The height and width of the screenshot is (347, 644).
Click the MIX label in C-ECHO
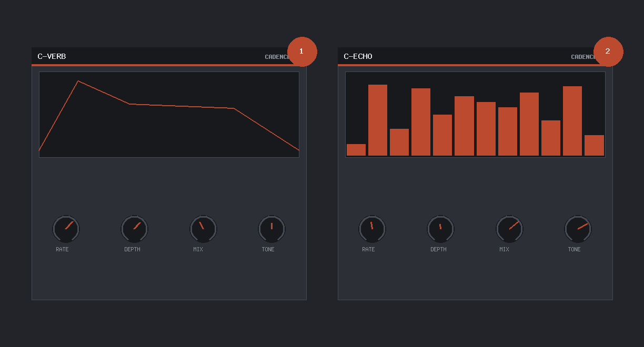pyautogui.click(x=504, y=249)
